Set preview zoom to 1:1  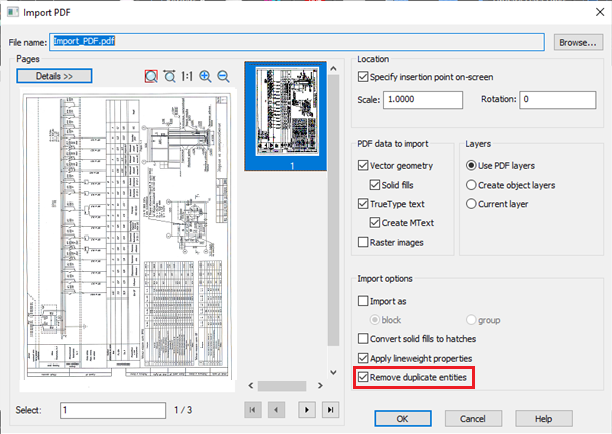(187, 76)
